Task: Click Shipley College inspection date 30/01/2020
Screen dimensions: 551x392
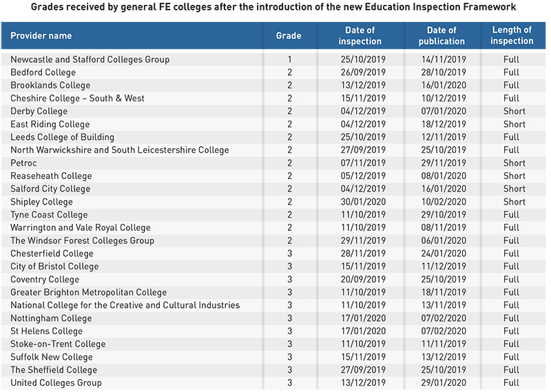Action: click(x=363, y=202)
